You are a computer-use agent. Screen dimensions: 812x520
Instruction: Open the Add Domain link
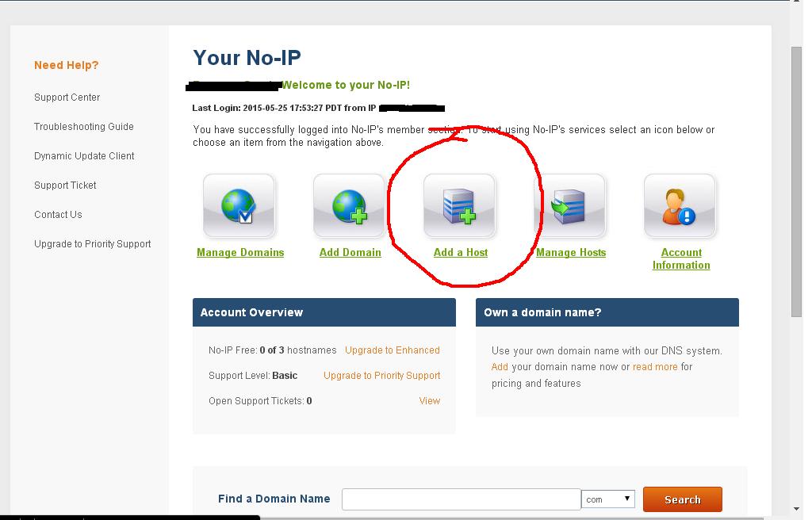point(350,252)
